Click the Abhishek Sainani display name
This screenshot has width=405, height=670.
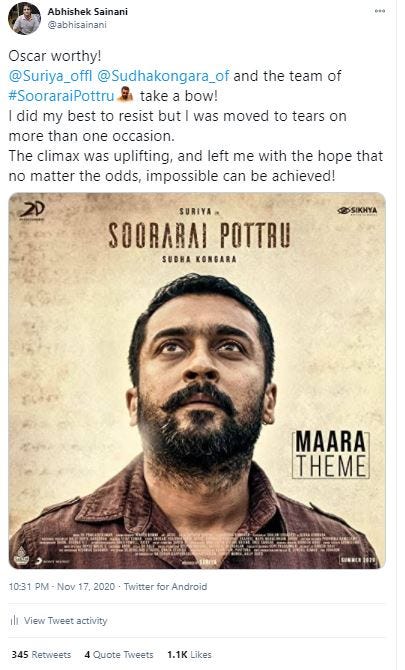[88, 12]
